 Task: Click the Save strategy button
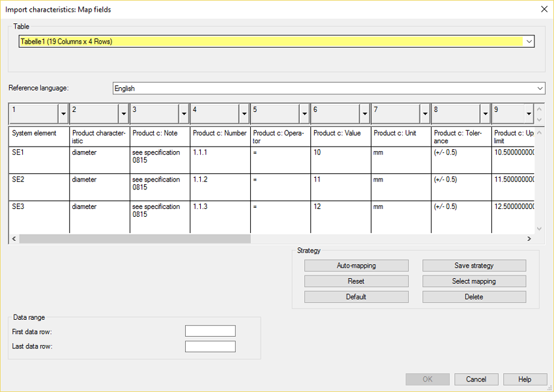click(x=474, y=266)
